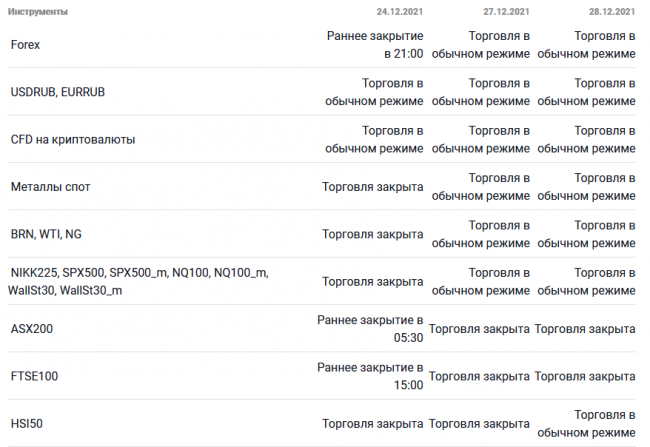Screen dimensions: 650x447
Task: Click the "Инструменты" column header
Action: [38, 13]
